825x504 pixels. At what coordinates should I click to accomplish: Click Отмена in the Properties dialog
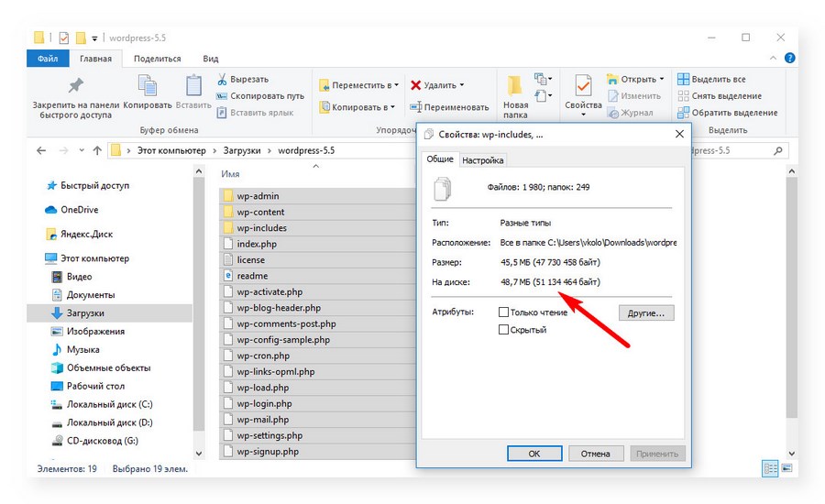(596, 454)
